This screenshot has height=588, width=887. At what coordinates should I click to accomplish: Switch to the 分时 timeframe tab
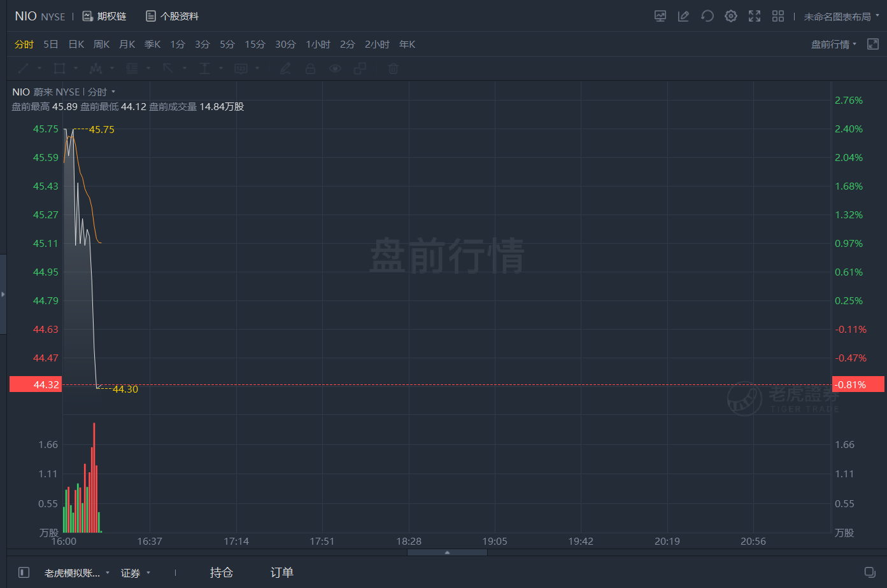pos(24,44)
